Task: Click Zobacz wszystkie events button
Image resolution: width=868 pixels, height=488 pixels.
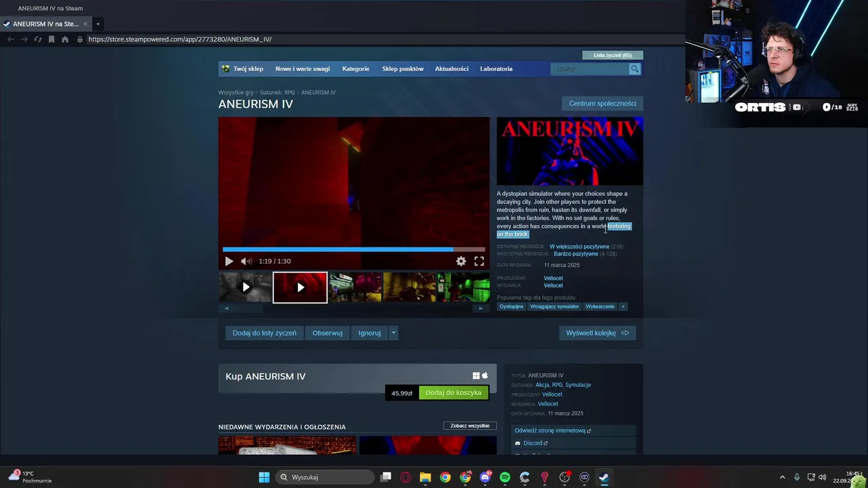Action: click(470, 426)
